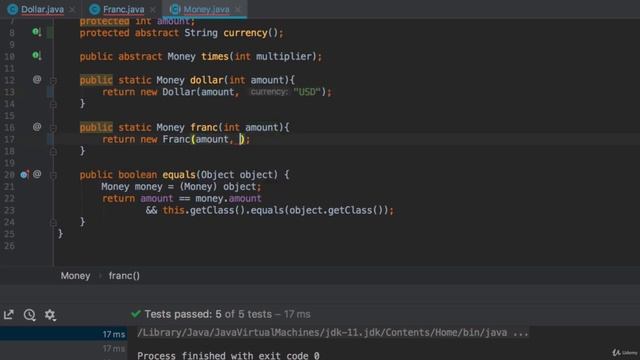Click the Franc.java class file icon
640x360 pixels.
pyautogui.click(x=94, y=9)
